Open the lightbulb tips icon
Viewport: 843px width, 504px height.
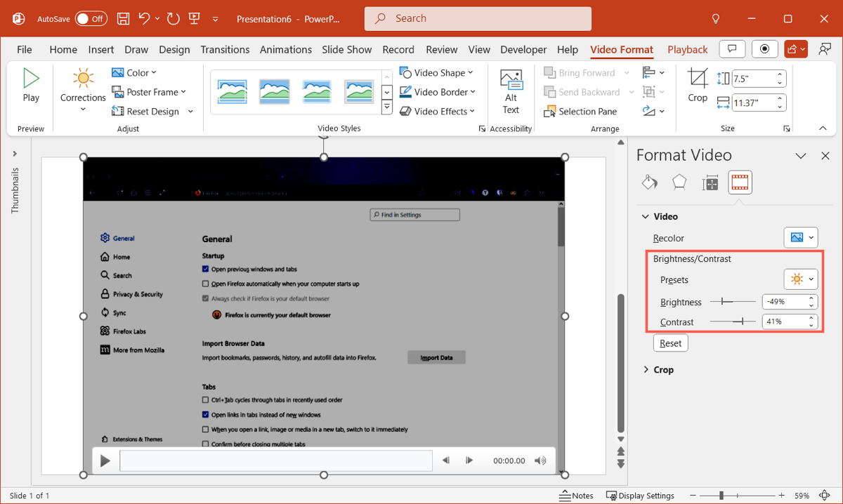tap(716, 19)
